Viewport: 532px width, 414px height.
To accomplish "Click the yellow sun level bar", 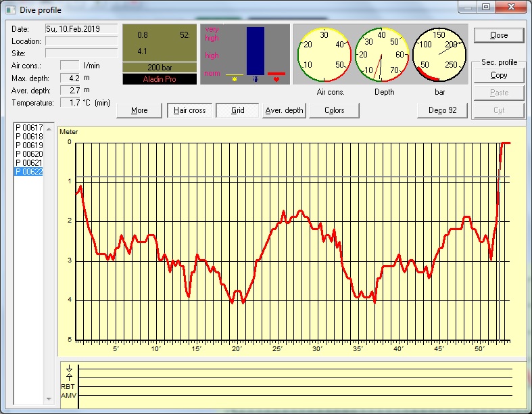I will point(235,74).
